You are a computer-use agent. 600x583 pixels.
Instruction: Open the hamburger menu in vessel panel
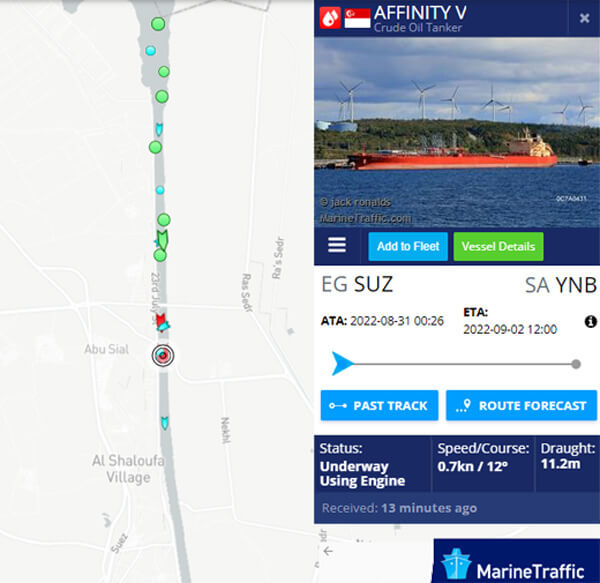(337, 245)
